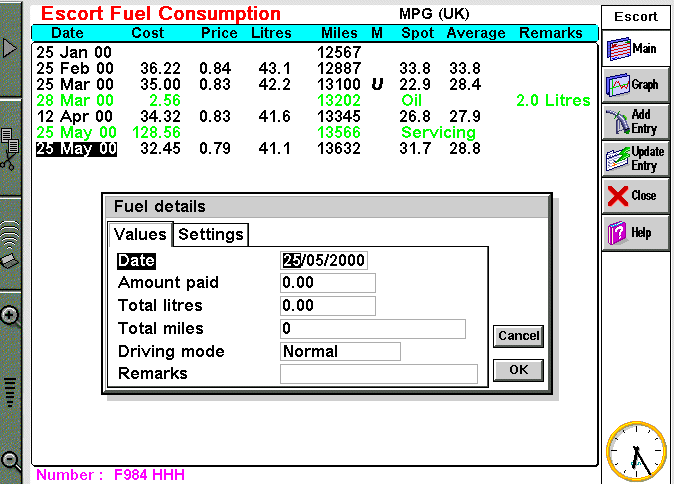The height and width of the screenshot is (484, 674).
Task: Open the Driving mode Normal selector
Action: tap(340, 352)
